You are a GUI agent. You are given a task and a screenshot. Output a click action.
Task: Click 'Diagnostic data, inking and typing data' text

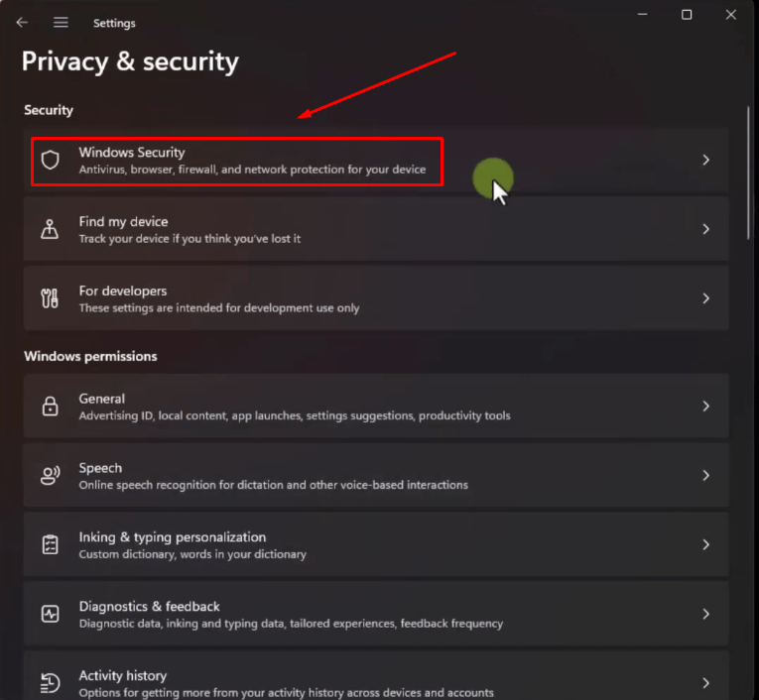[291, 624]
